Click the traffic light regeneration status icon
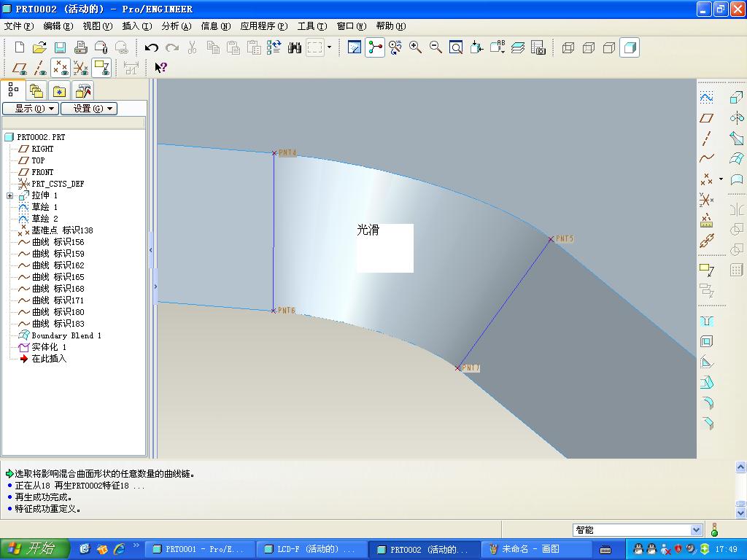The height and width of the screenshot is (560, 747). coord(714,529)
